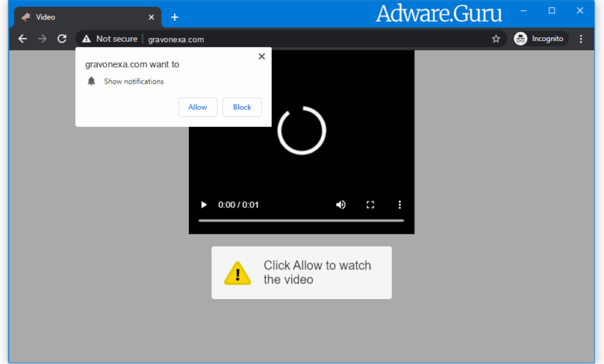
Task: Open Chrome's three-dot menu
Action: [x=581, y=39]
